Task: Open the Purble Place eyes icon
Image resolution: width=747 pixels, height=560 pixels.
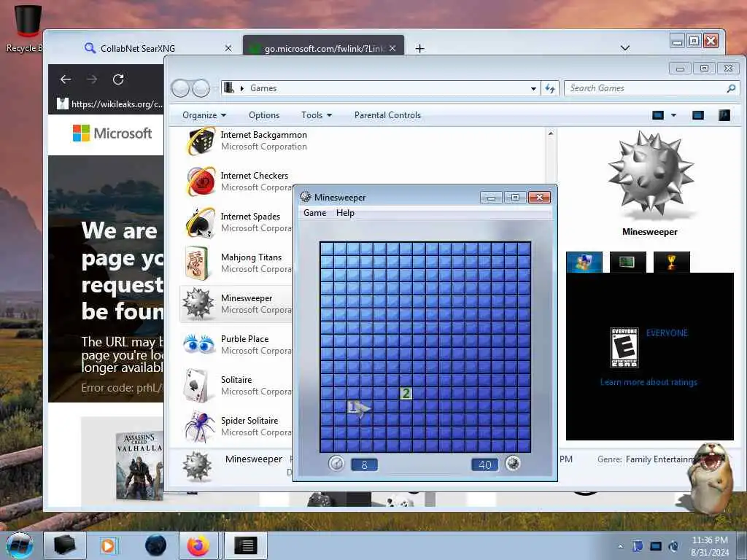Action: click(198, 344)
